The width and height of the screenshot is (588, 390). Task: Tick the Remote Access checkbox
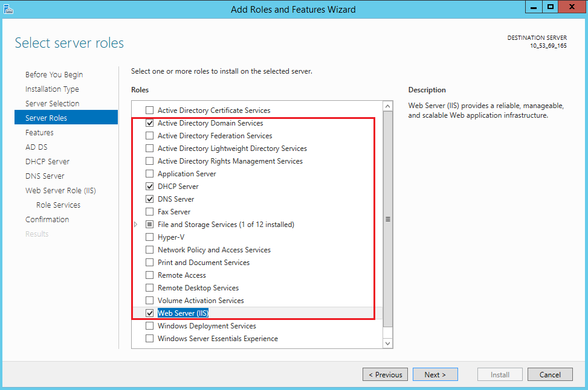(150, 275)
